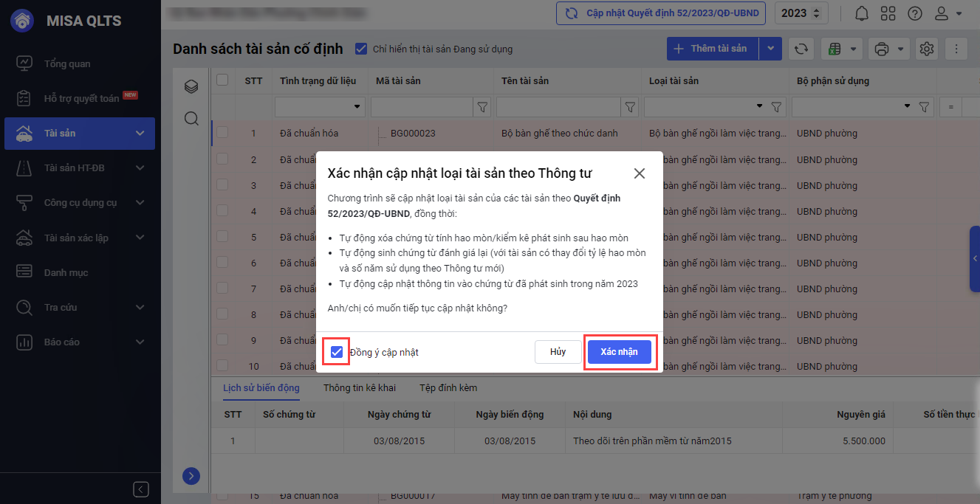Select the Tài sản xác lập sidebar item

point(80,238)
